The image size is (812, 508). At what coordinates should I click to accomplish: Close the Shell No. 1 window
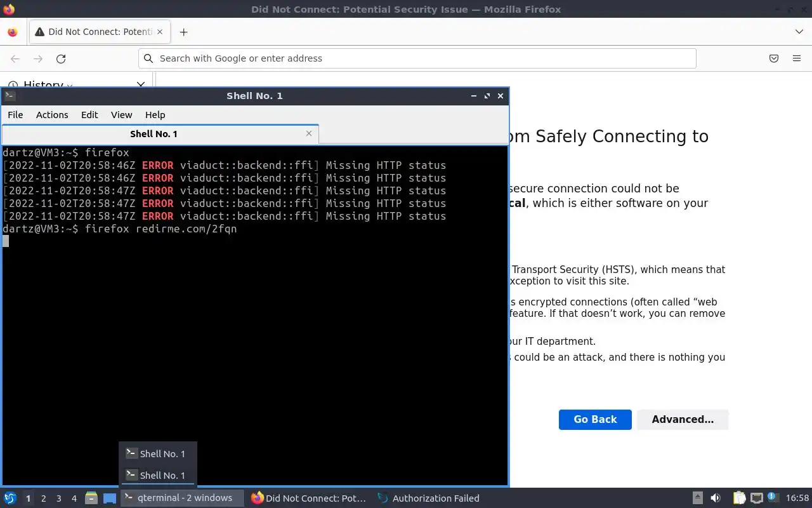tap(501, 96)
